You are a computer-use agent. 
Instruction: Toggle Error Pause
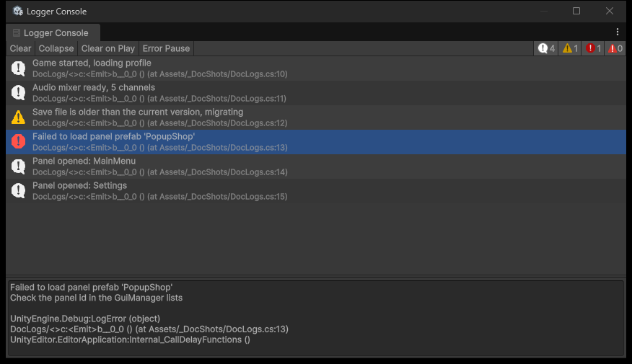(x=166, y=48)
